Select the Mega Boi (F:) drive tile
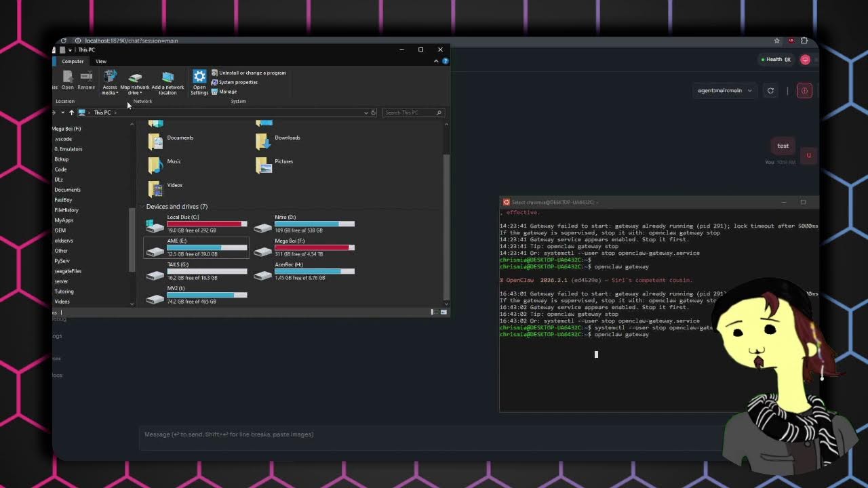This screenshot has height=488, width=868. [x=304, y=247]
